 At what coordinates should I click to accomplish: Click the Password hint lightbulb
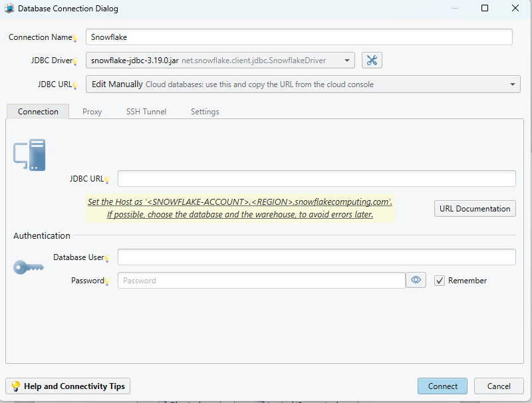click(x=107, y=281)
